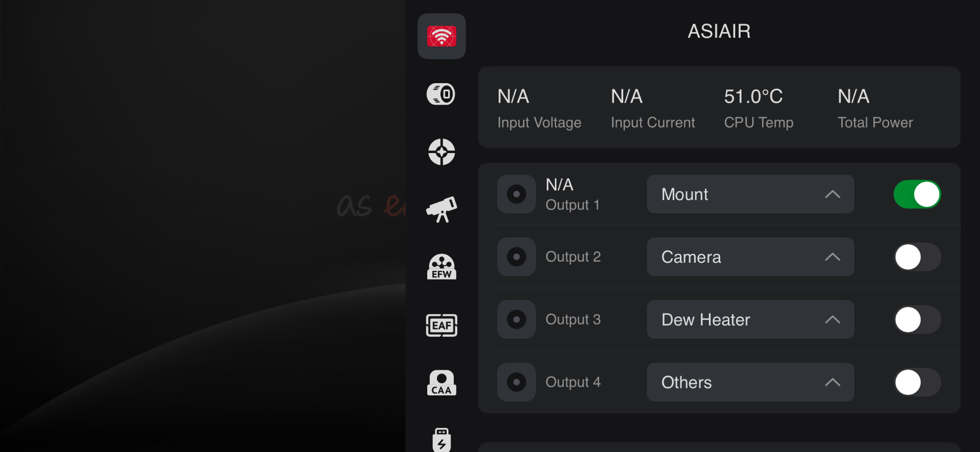The height and width of the screenshot is (452, 980).
Task: Open the CAA rotator settings
Action: click(442, 383)
